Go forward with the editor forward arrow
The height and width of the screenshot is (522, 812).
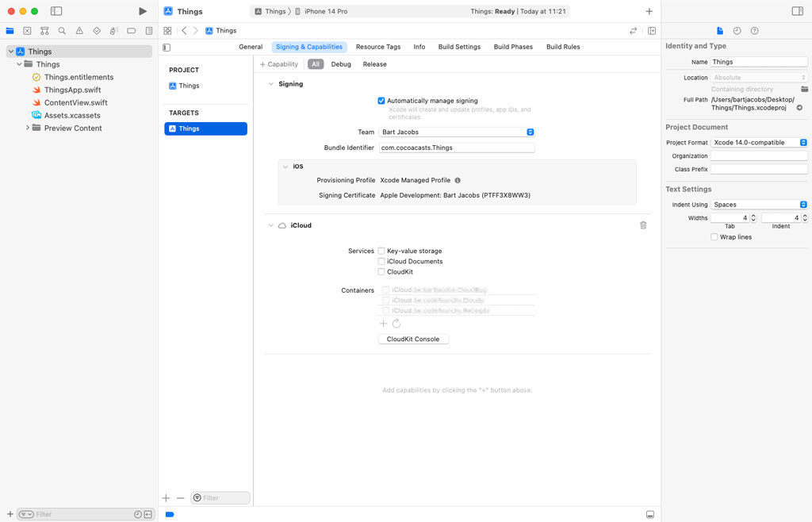pyautogui.click(x=196, y=31)
